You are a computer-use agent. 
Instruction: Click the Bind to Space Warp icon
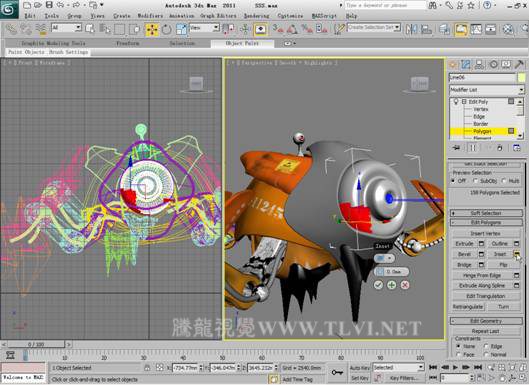[41, 30]
